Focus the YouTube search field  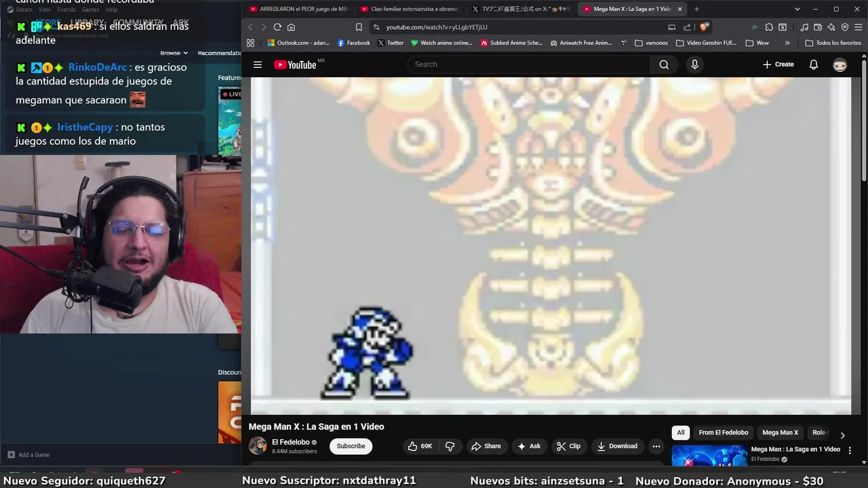(x=528, y=64)
